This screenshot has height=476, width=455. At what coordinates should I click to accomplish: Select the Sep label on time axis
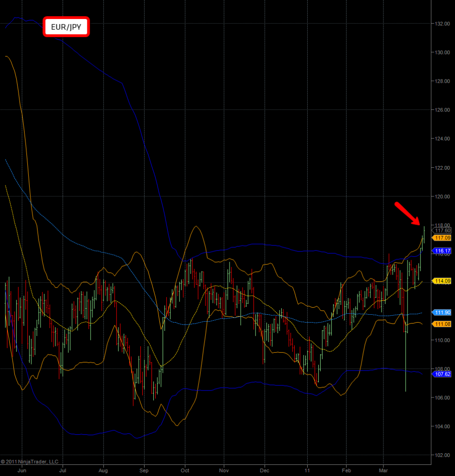[x=144, y=470]
